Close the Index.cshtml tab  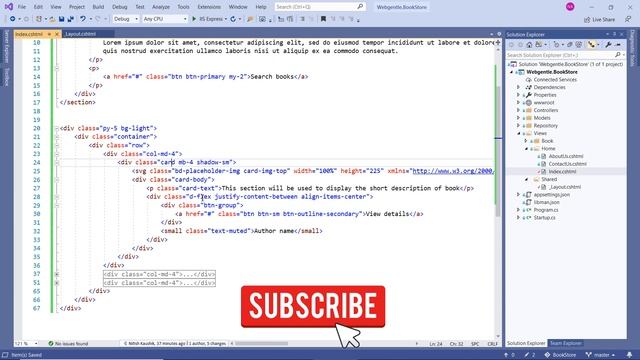click(x=57, y=34)
